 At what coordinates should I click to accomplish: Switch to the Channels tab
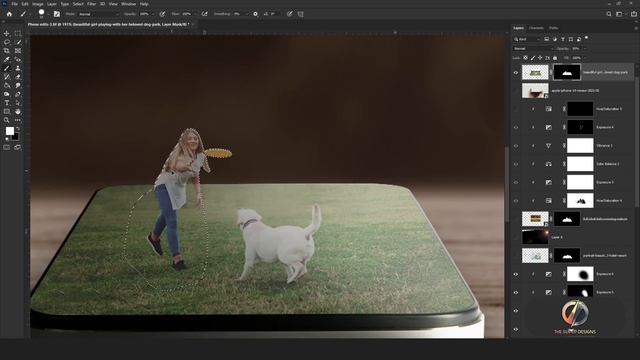coord(536,28)
